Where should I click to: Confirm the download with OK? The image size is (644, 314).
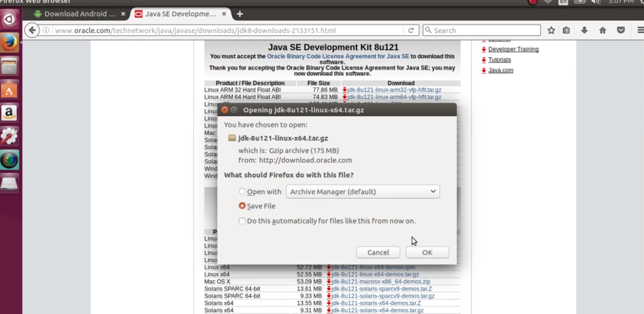[427, 253]
